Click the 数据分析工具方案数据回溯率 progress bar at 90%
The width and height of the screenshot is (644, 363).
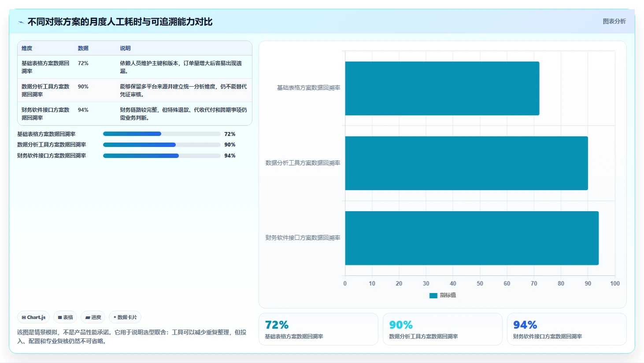162,145
